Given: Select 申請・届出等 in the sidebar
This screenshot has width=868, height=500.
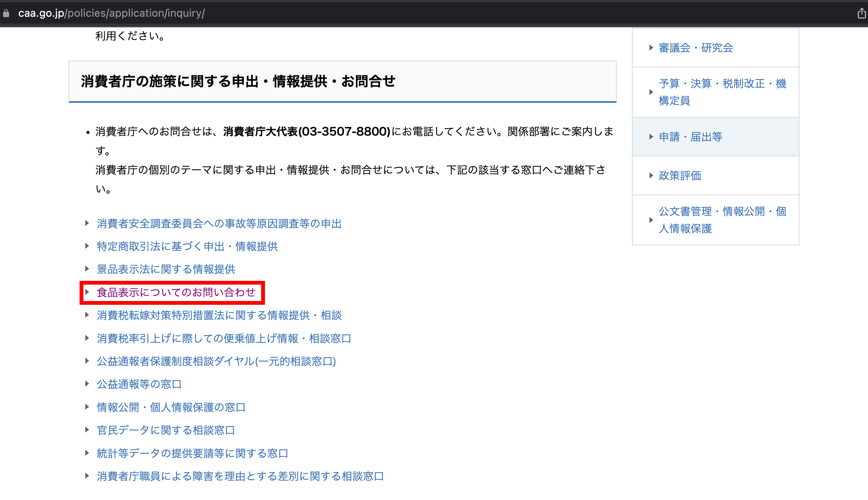Looking at the screenshot, I should (690, 137).
